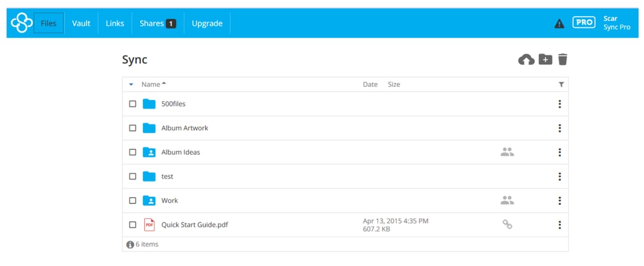The height and width of the screenshot is (266, 644).
Task: Click the trash bin icon
Action: pyautogui.click(x=563, y=59)
